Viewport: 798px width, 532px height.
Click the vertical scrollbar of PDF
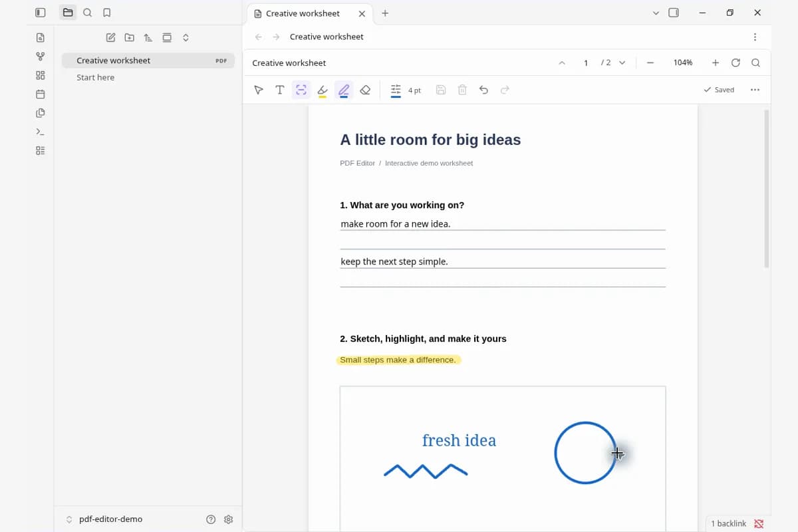(767, 189)
